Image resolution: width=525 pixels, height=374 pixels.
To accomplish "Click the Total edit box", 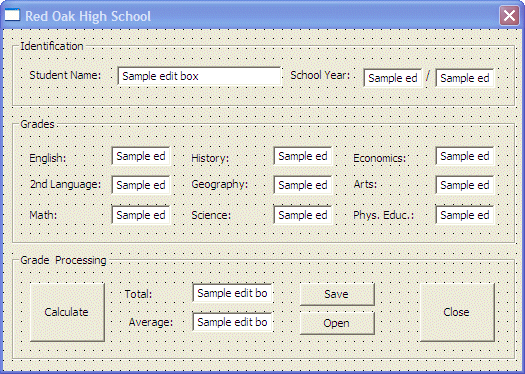I will (232, 293).
